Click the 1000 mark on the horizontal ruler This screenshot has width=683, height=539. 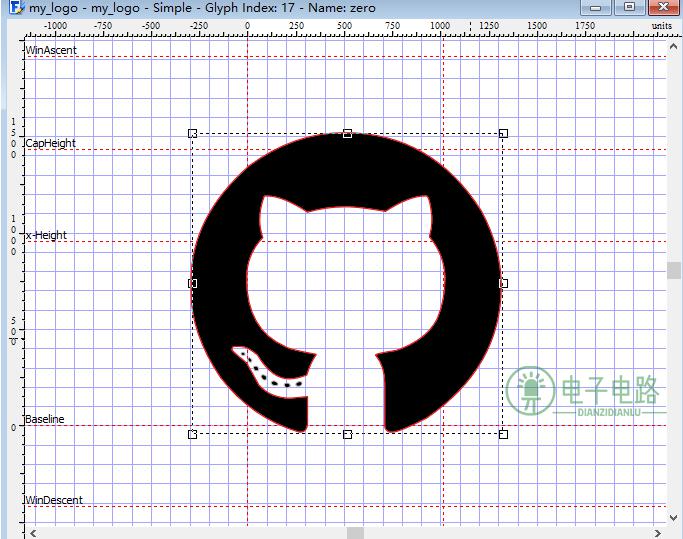[x=440, y=26]
